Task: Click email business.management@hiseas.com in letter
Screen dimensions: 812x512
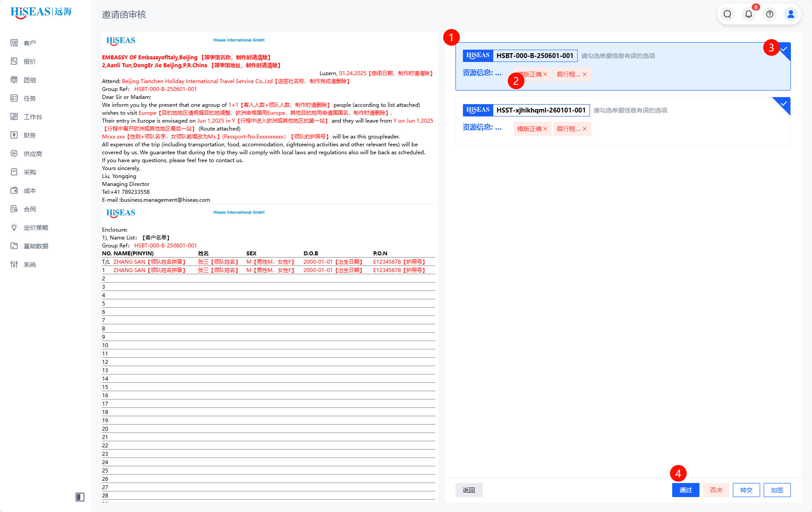Action: tap(165, 200)
